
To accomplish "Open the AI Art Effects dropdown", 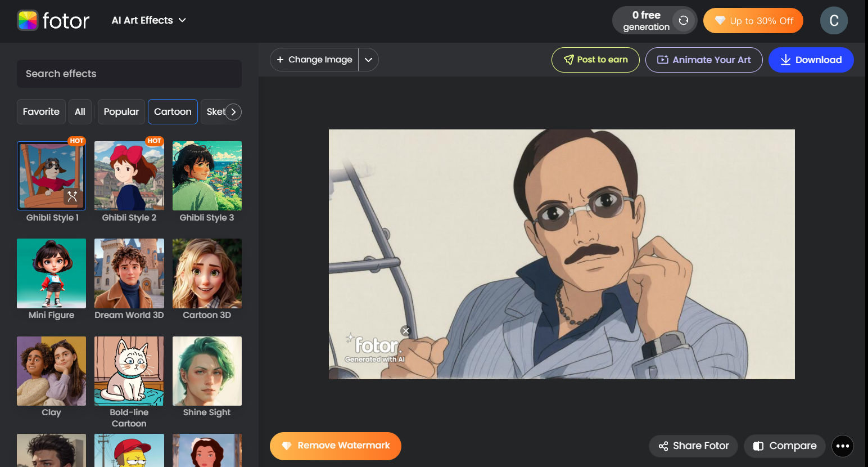I will (x=149, y=20).
